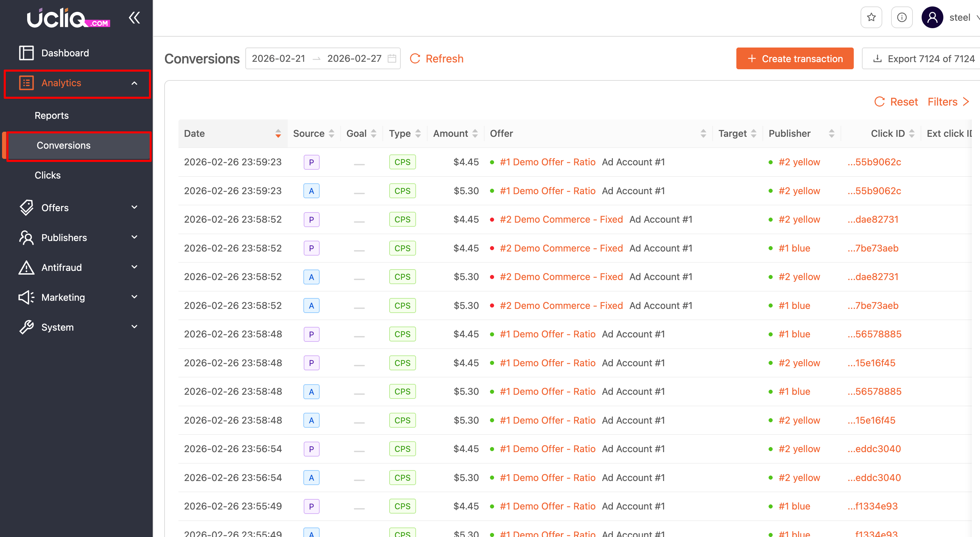The width and height of the screenshot is (980, 537).
Task: Collapse sidebar with double-chevron icon
Action: click(x=134, y=18)
